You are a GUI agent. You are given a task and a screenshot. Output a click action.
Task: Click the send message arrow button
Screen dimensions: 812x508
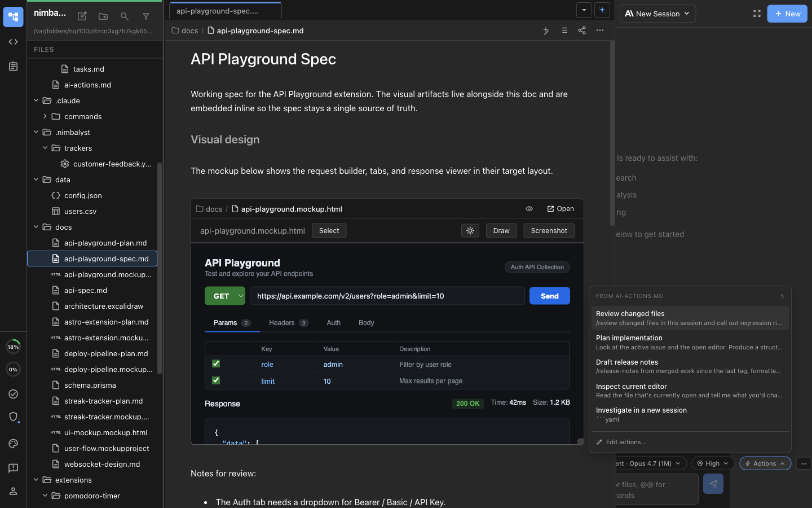(713, 484)
